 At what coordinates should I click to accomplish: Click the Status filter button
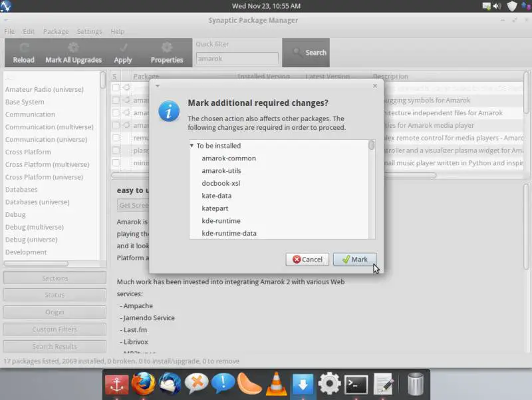point(55,295)
